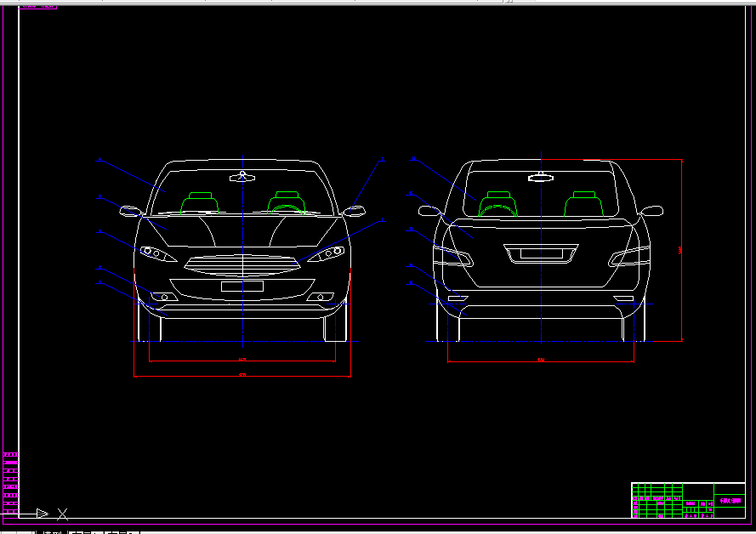Click the UCS origin arrow icon
The image size is (756, 534).
click(x=42, y=514)
